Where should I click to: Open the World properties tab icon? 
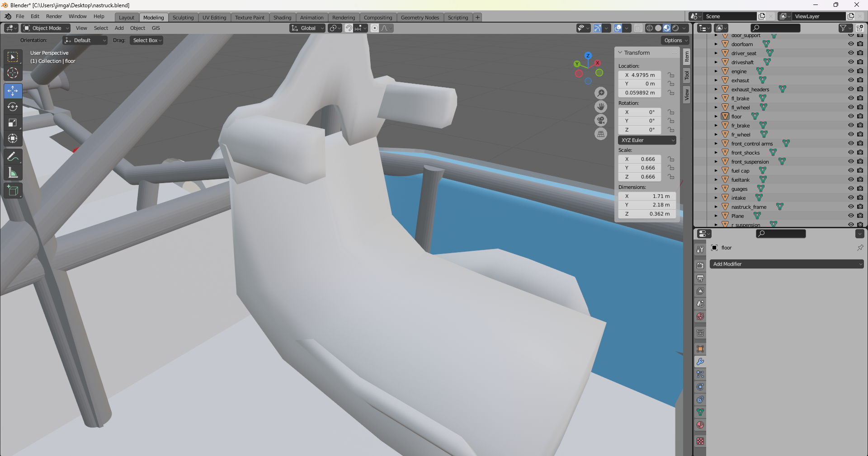click(700, 316)
